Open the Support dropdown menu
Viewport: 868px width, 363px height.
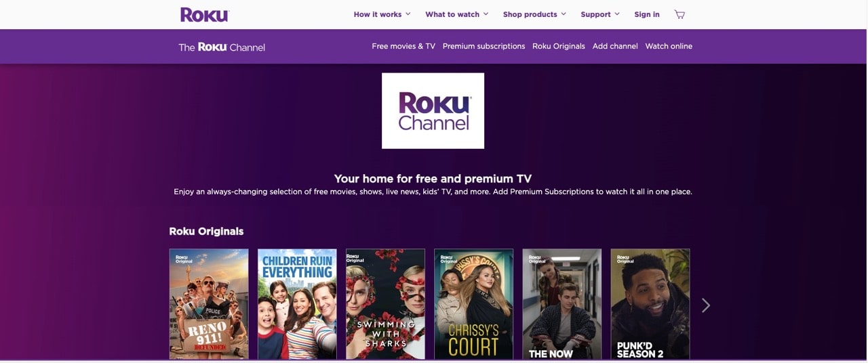(600, 14)
